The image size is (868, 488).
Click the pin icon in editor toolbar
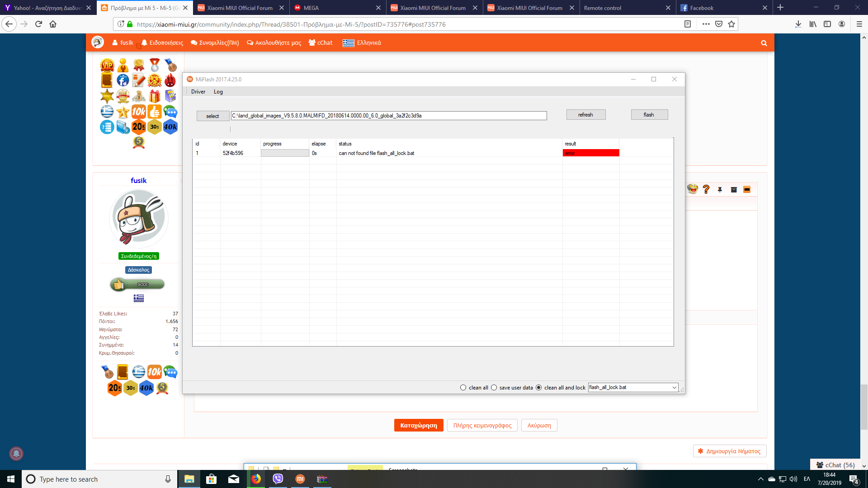(x=720, y=190)
